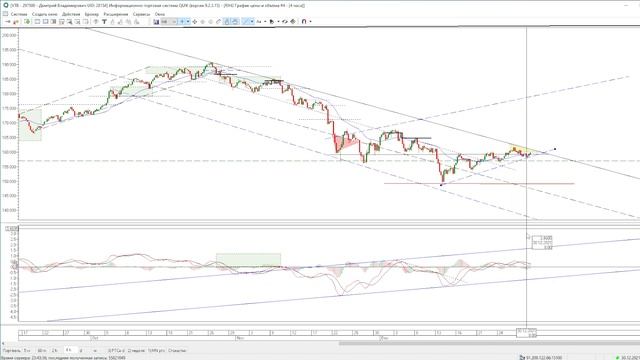Click the crosshair date label on time axis

527,333
